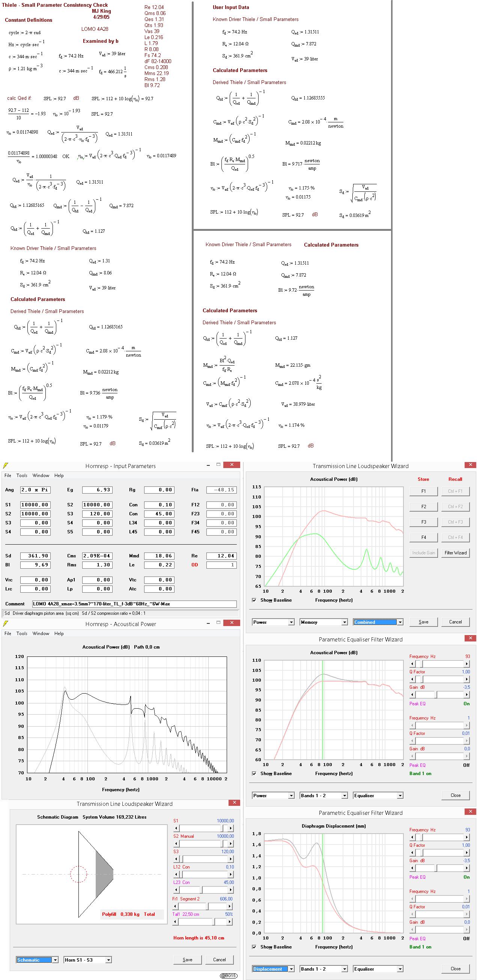The image size is (477, 980).
Task: Open Tools menu in Input Parameters window
Action: point(22,476)
